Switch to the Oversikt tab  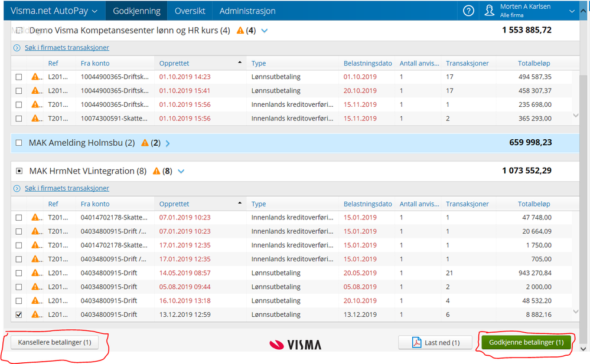tap(190, 11)
